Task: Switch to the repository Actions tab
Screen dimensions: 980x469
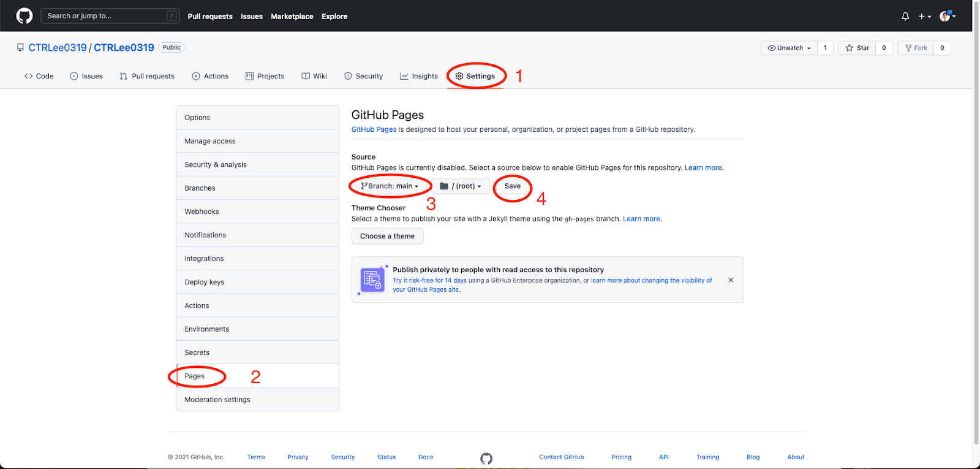Action: pyautogui.click(x=210, y=76)
